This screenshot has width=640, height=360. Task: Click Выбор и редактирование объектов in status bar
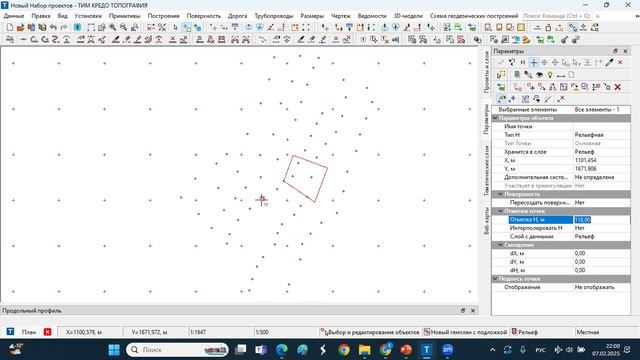tap(370, 332)
